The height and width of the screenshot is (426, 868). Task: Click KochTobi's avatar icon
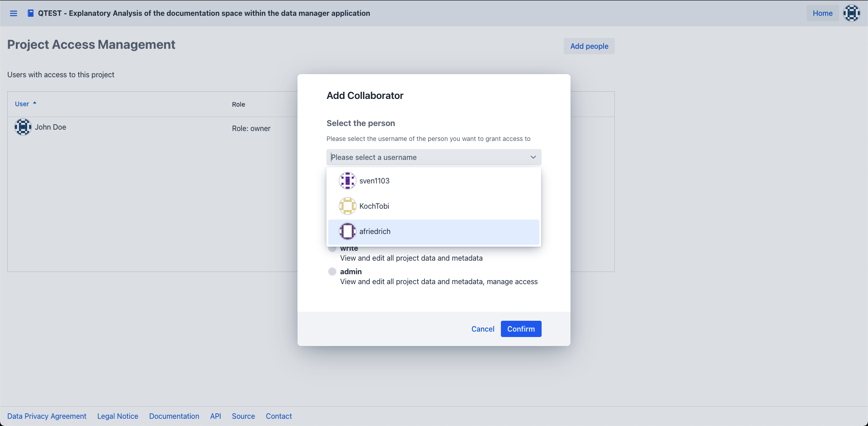347,206
